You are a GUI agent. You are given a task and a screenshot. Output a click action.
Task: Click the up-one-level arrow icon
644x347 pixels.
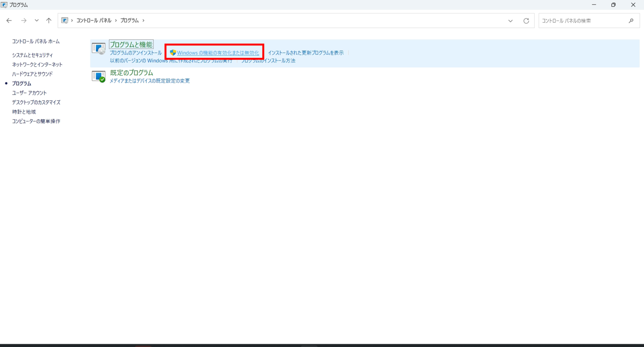tap(49, 20)
